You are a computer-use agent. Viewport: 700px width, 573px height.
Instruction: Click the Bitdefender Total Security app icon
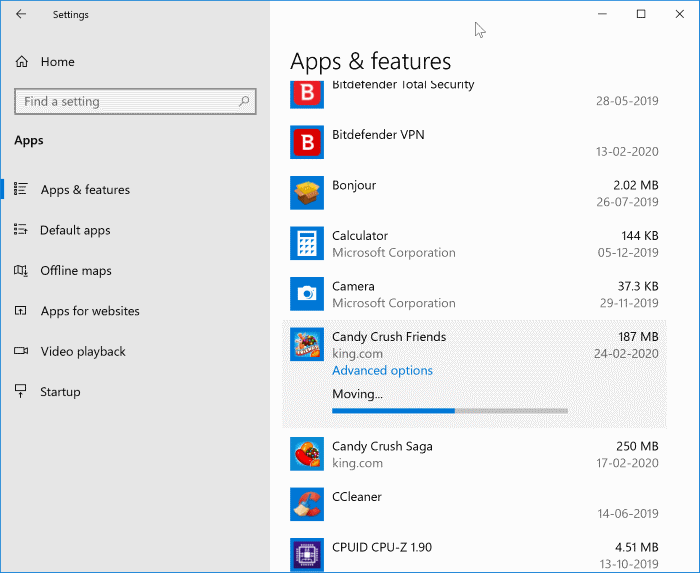(307, 95)
